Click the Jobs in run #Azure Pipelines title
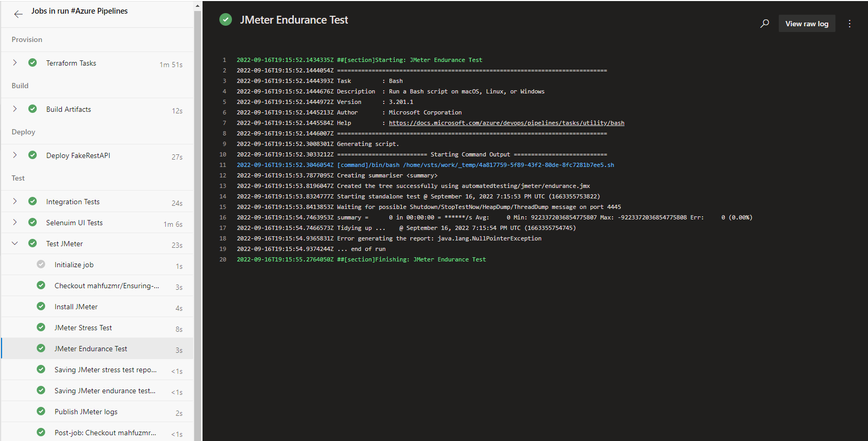 [x=79, y=11]
